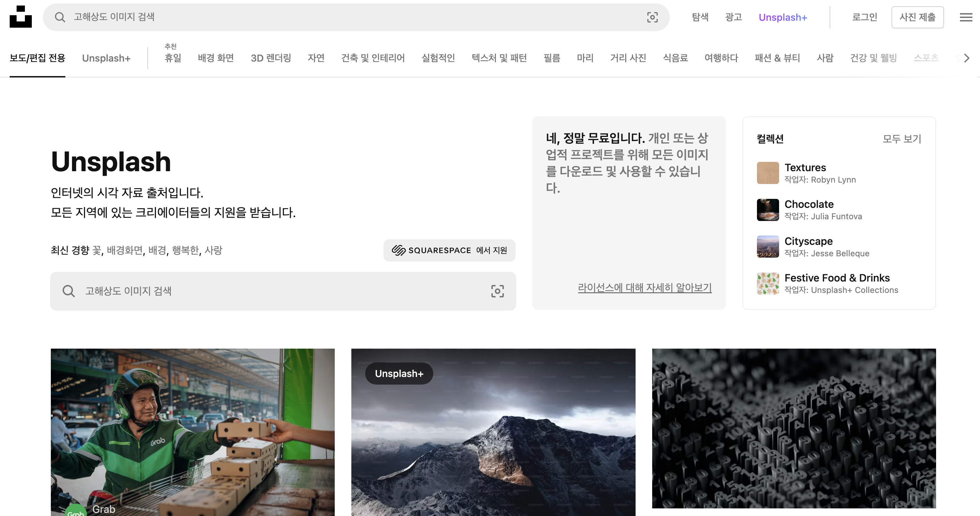The height and width of the screenshot is (516, 980).
Task: Click Grab avatar on first photo
Action: pos(75,512)
